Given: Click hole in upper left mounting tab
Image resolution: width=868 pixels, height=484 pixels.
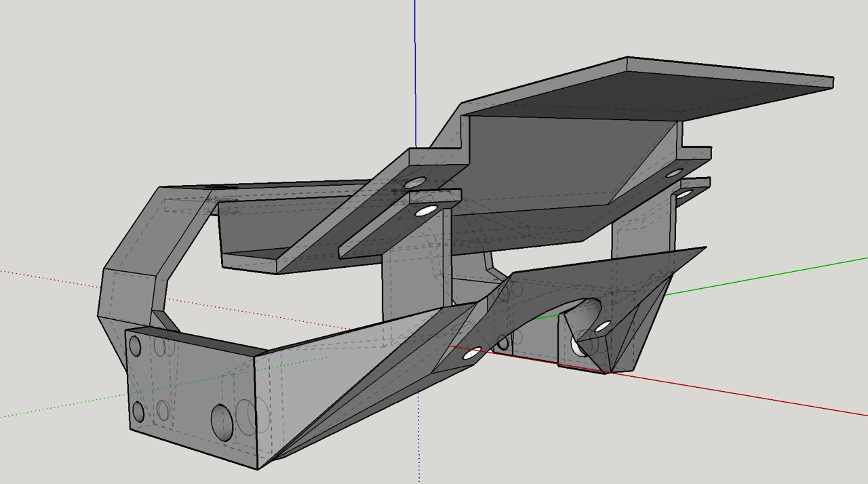Looking at the screenshot, I should 414,183.
